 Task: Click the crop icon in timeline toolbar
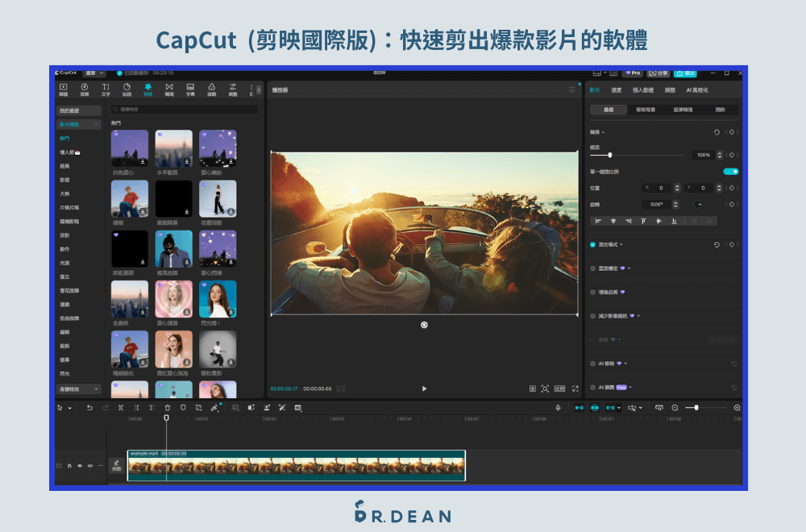(x=199, y=408)
